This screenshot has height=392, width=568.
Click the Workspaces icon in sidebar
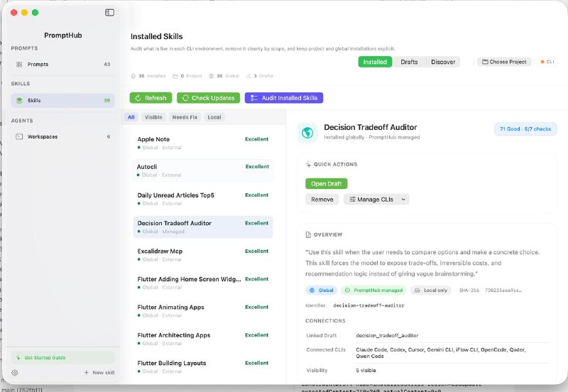pos(19,136)
